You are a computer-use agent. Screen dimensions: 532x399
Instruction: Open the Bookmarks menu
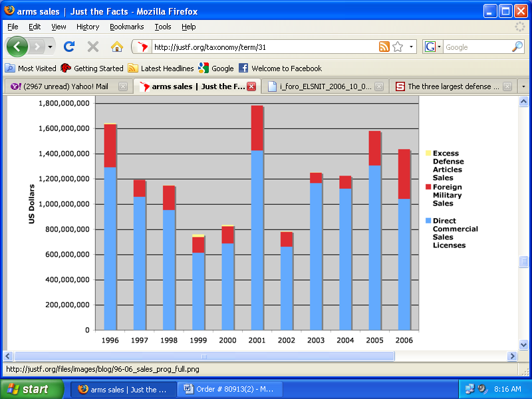click(126, 27)
